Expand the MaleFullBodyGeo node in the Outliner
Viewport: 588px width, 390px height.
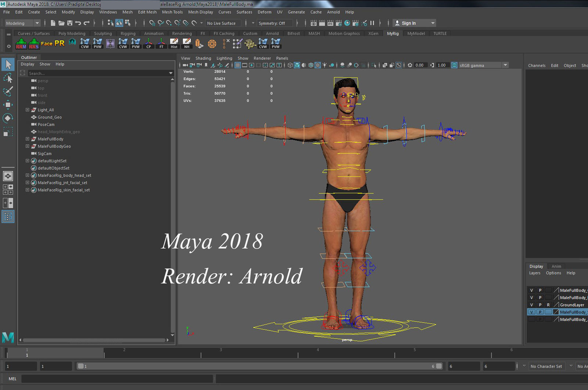pos(27,146)
